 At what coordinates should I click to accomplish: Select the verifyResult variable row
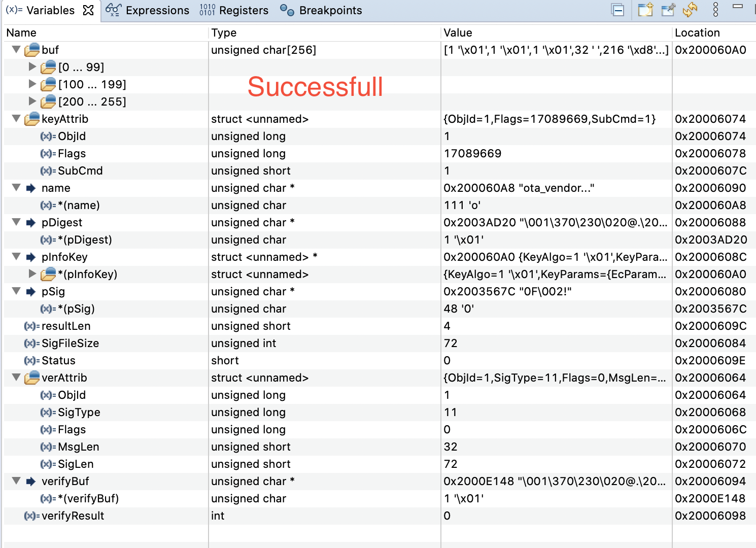tap(73, 516)
